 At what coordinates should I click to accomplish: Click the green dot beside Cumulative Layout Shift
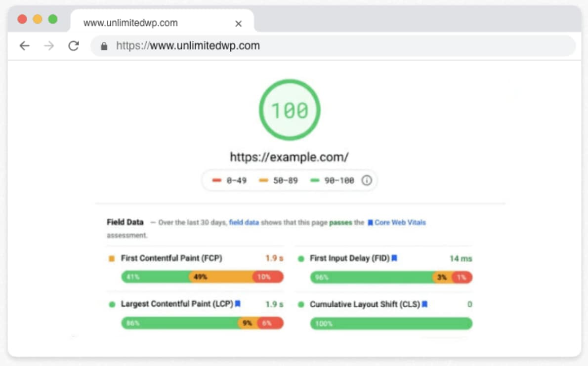click(301, 304)
